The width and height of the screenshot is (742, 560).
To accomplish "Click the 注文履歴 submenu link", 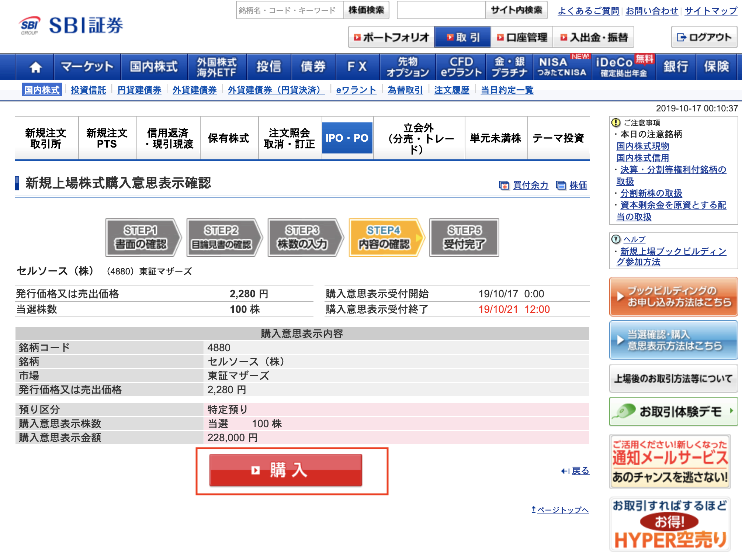I will tap(452, 90).
